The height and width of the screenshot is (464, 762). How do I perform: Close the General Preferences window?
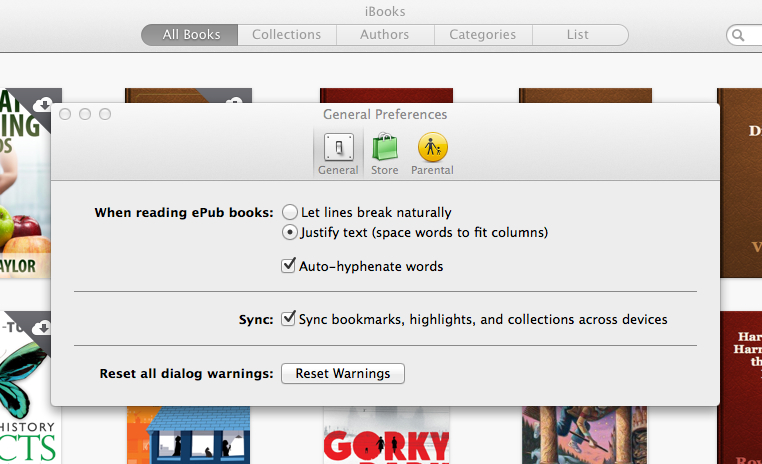point(65,114)
